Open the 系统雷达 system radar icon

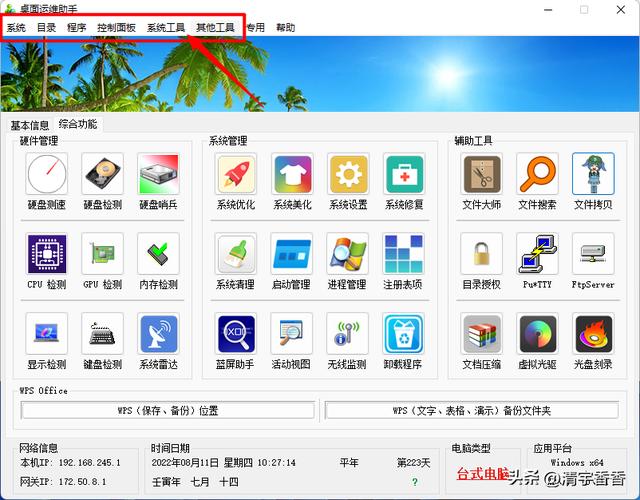pos(158,334)
